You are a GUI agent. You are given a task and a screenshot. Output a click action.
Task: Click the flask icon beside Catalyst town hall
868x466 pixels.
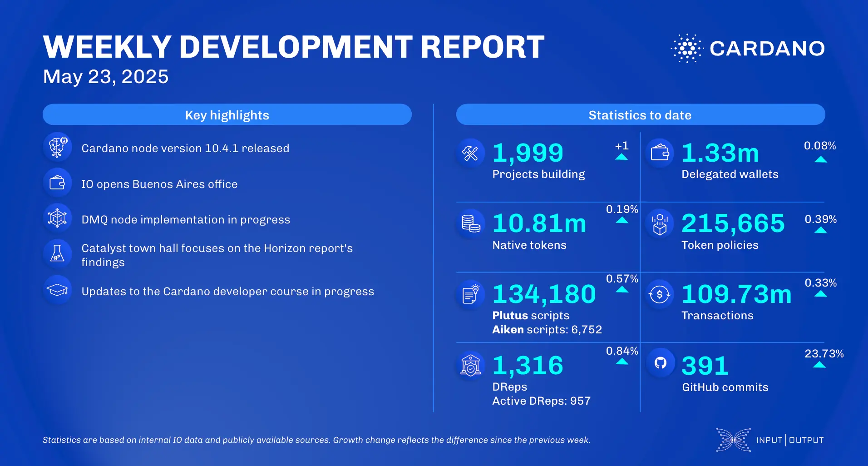(58, 254)
